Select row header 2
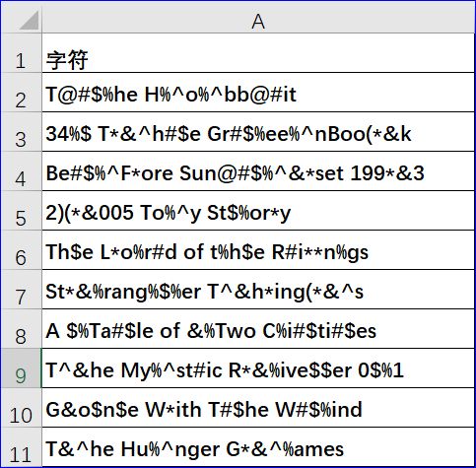Viewport: 476px width, 468px height. pos(22,93)
